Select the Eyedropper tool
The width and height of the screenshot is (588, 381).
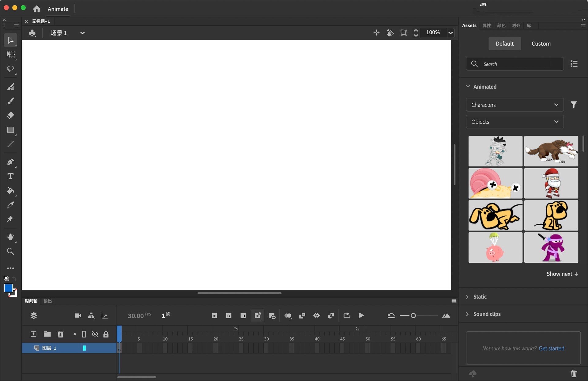click(x=10, y=205)
